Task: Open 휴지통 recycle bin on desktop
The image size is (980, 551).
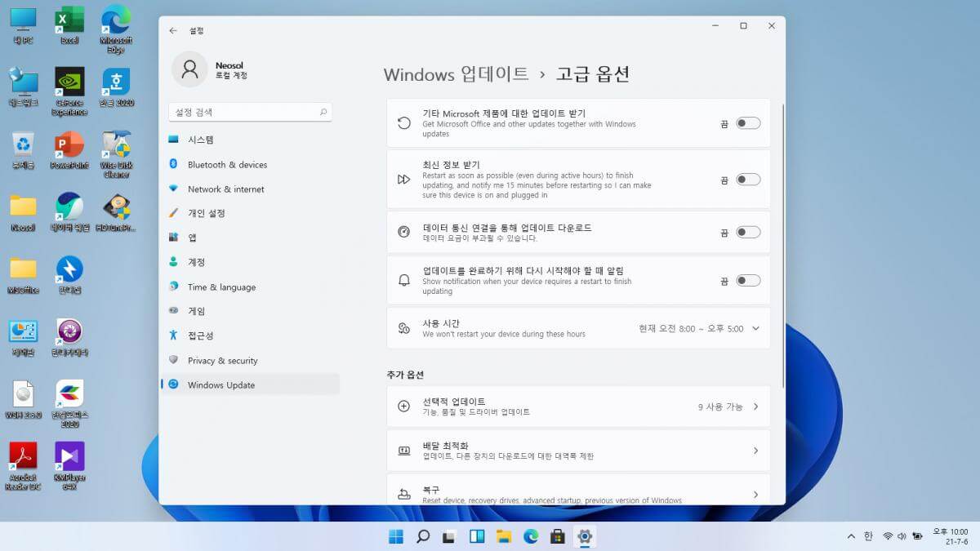Action: [23, 149]
